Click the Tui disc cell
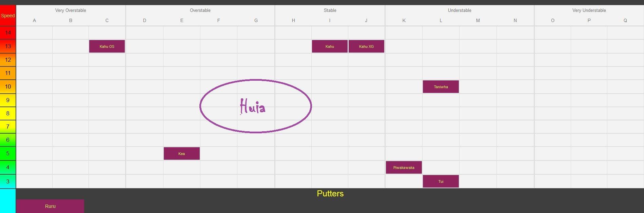 (441, 181)
